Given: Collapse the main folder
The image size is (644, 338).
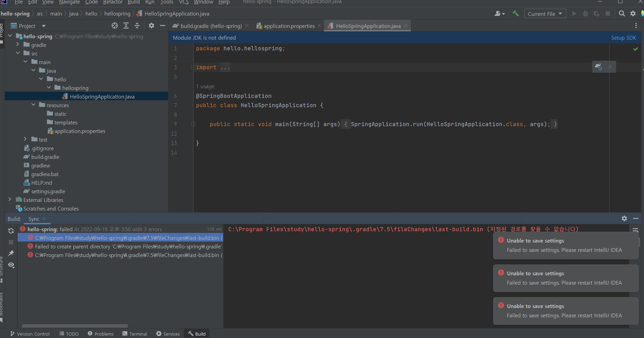Looking at the screenshot, I should point(25,62).
